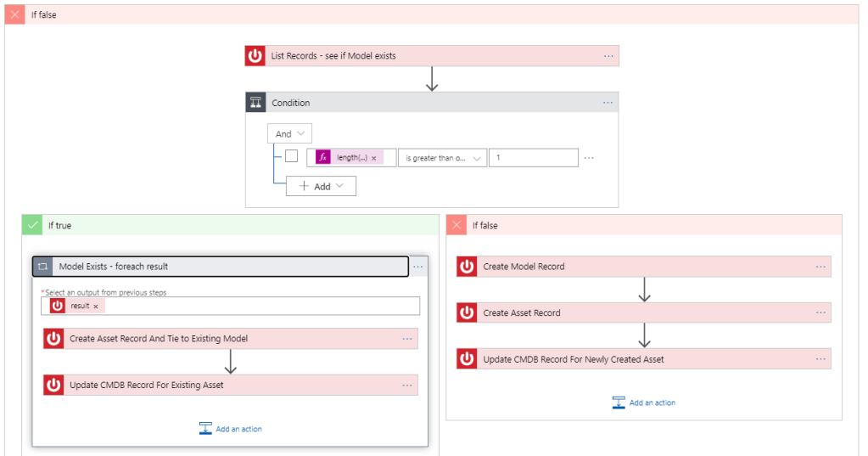Remove the result token with its x
868x456 pixels.
(x=95, y=306)
